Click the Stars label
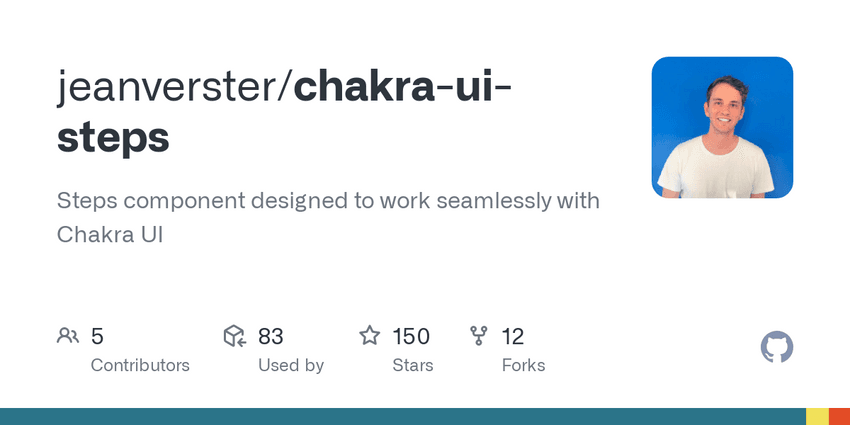This screenshot has height=425, width=850. point(413,365)
